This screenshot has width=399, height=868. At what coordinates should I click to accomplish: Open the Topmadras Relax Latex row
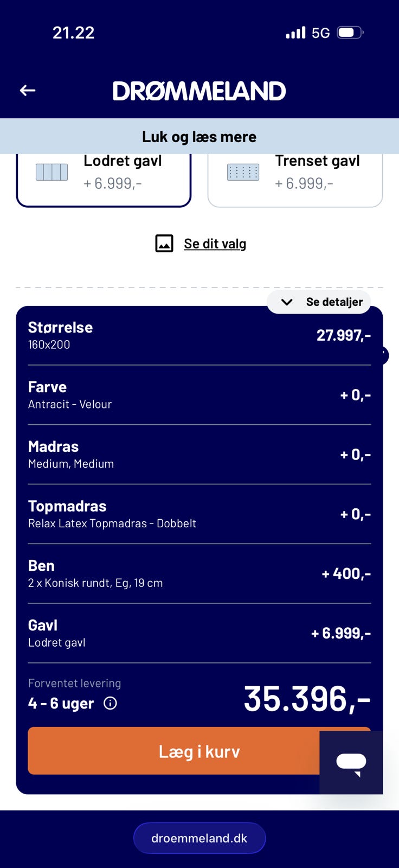point(199,514)
